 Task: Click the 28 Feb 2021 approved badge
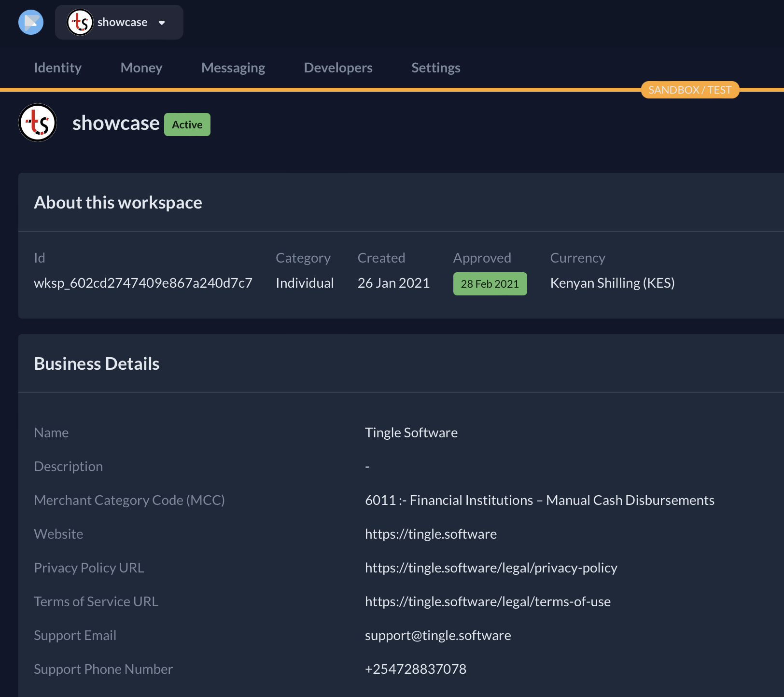(490, 284)
